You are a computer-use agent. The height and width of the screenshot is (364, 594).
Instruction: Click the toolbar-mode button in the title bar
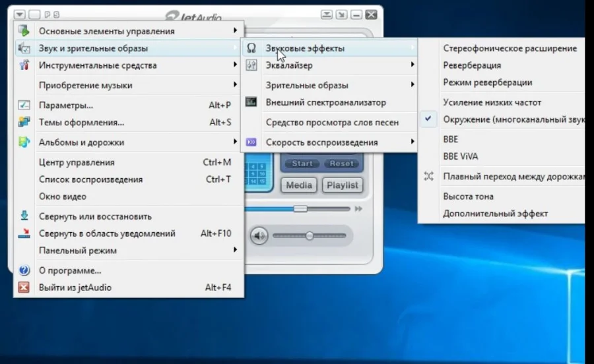[x=327, y=15]
